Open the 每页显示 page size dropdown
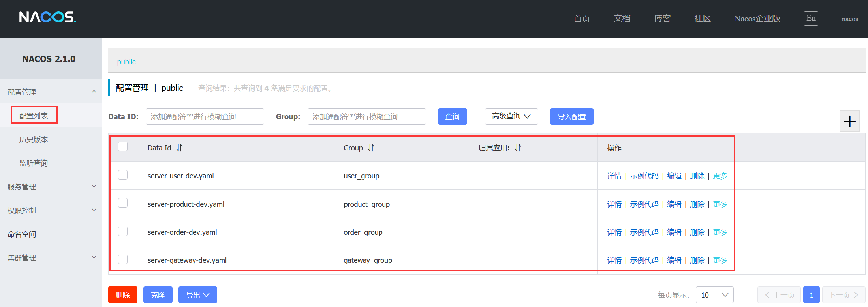868x307 pixels. pos(714,295)
